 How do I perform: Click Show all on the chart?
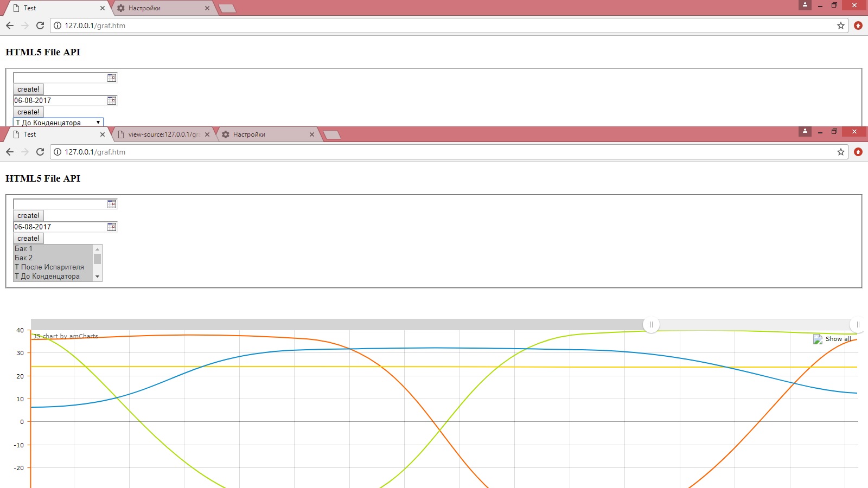[x=838, y=339]
